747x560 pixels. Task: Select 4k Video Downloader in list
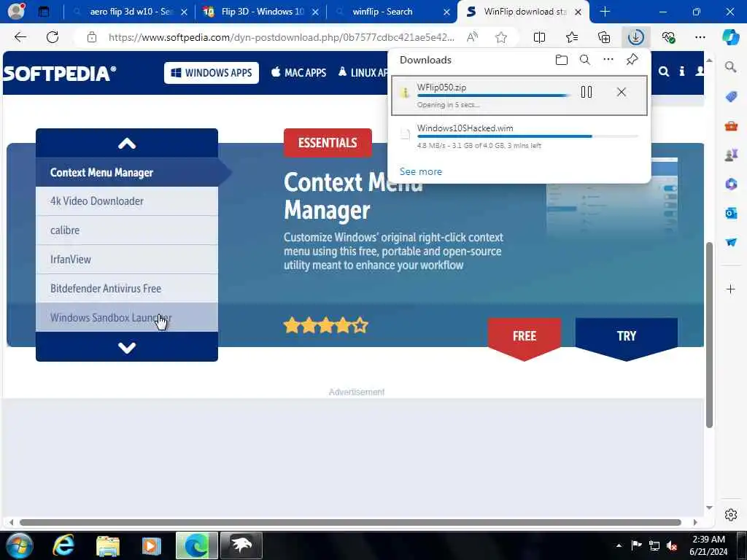(127, 201)
